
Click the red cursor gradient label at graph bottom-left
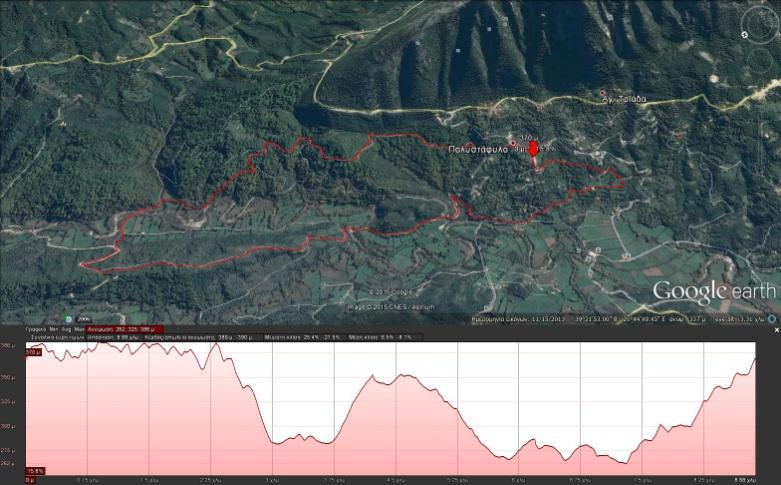click(x=35, y=471)
